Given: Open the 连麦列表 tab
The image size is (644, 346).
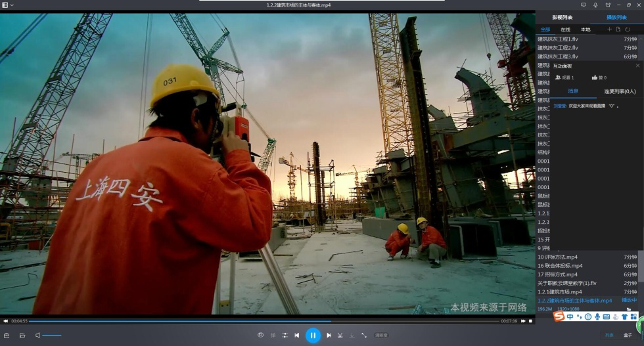Looking at the screenshot, I should pyautogui.click(x=620, y=91).
